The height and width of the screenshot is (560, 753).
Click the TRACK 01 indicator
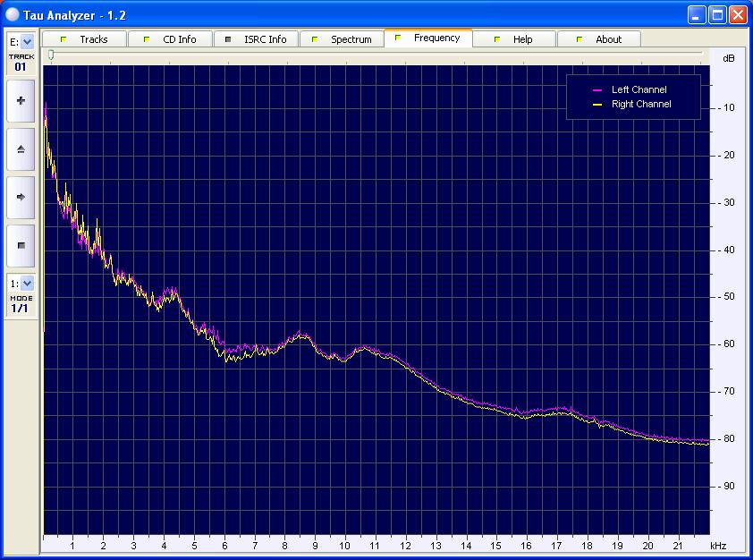tap(21, 63)
